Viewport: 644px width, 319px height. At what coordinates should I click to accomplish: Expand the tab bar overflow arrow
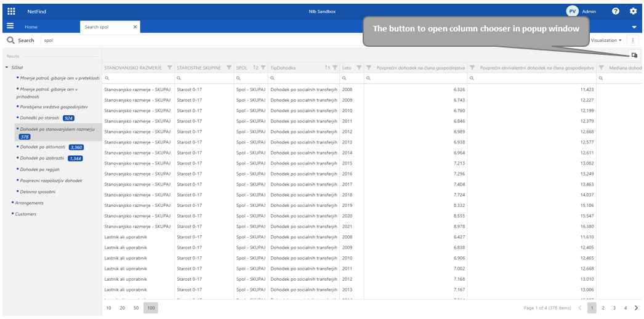coord(634,27)
